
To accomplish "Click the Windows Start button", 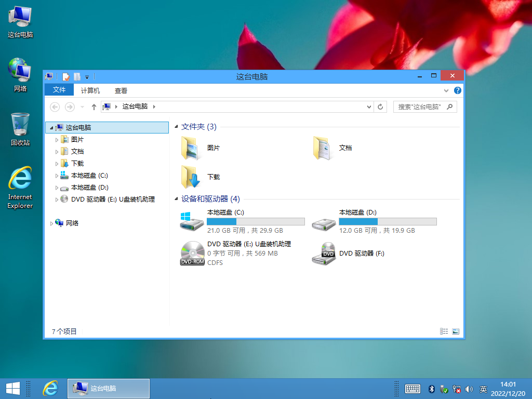I will [x=13, y=388].
